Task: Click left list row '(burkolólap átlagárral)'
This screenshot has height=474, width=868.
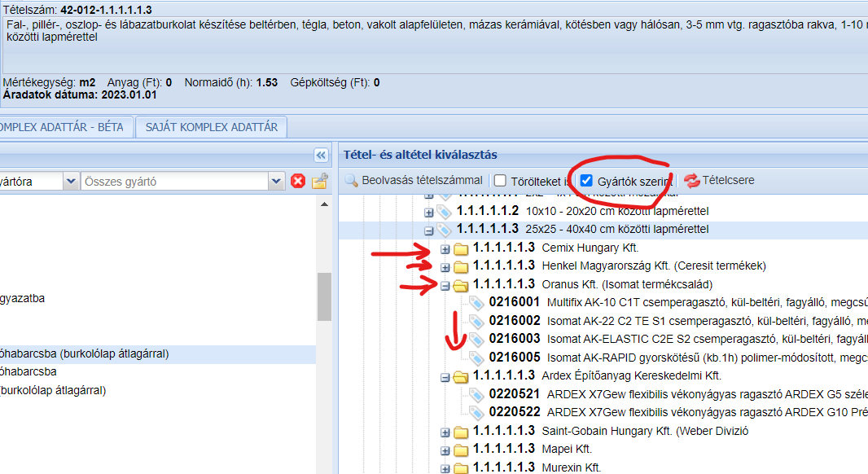Action: (x=53, y=390)
